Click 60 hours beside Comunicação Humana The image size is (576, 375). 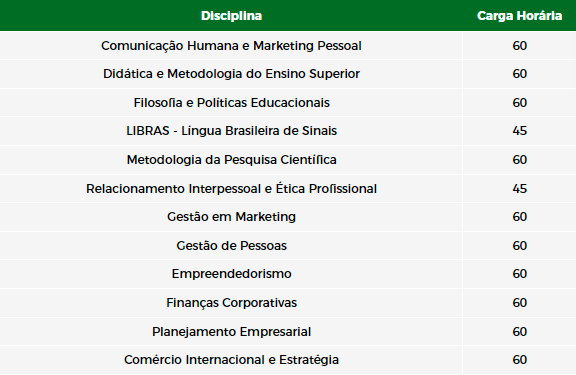[519, 46]
